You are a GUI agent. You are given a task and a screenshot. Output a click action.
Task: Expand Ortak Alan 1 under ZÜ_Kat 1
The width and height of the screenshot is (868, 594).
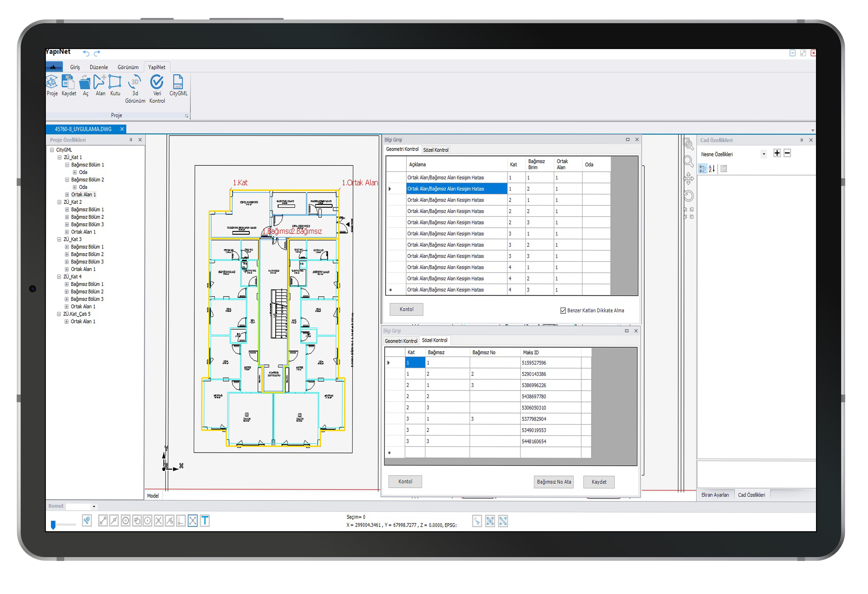pos(67,195)
